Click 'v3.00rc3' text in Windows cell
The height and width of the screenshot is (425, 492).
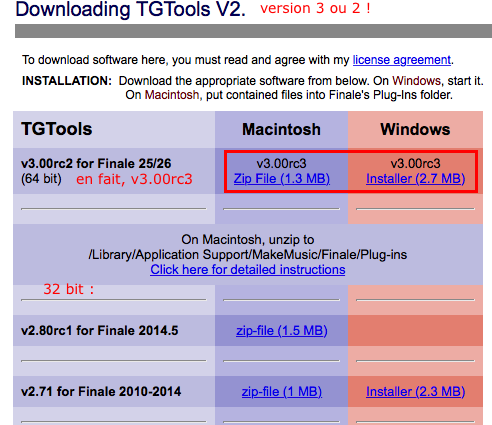pos(415,164)
